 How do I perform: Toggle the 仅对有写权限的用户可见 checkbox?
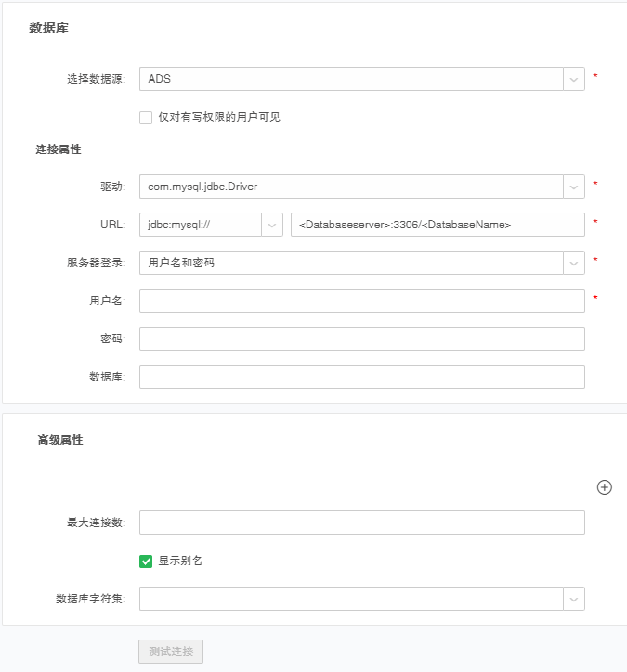pyautogui.click(x=146, y=118)
